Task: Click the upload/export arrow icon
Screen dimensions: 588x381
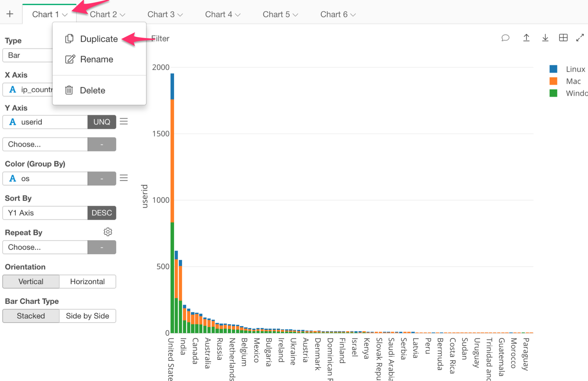Action: click(x=526, y=38)
